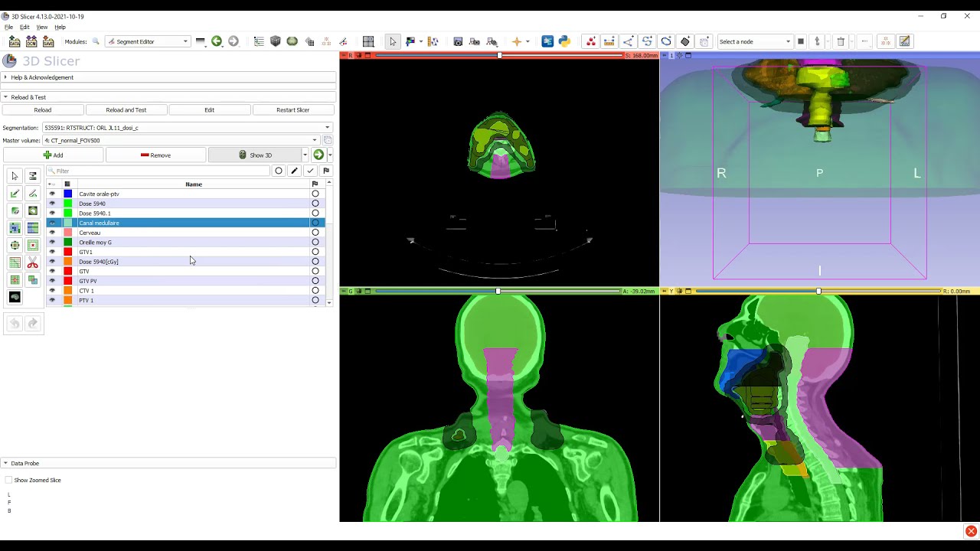Add a new segment
The height and width of the screenshot is (551, 980).
click(53, 155)
